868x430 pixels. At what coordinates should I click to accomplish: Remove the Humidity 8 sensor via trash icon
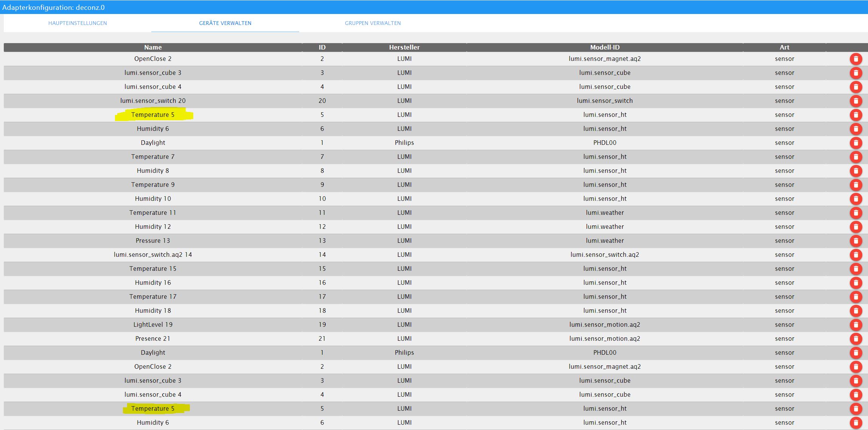tap(856, 171)
